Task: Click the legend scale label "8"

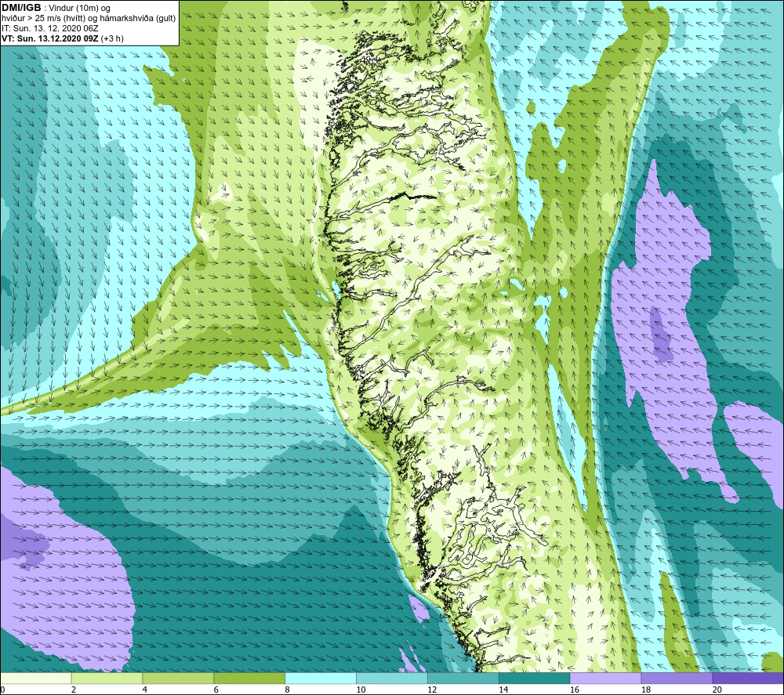Action: [x=288, y=690]
